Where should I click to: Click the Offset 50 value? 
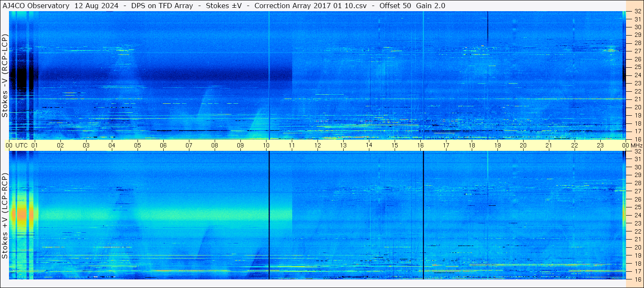(395, 6)
